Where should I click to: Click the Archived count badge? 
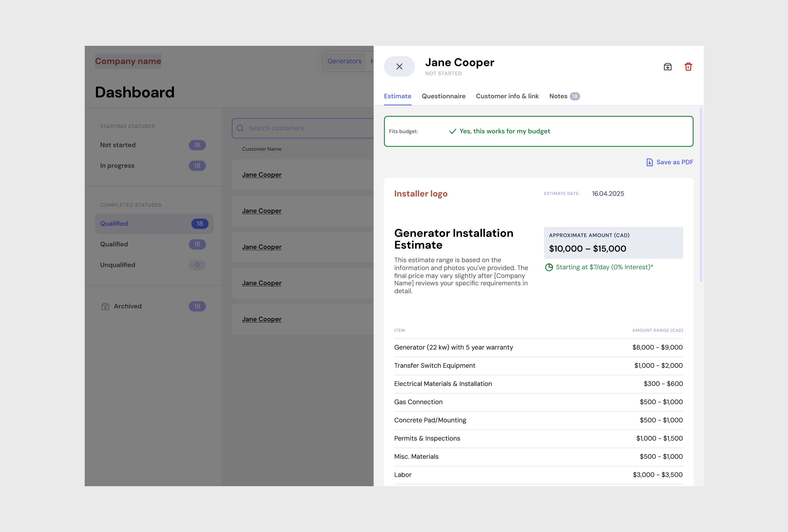point(197,307)
